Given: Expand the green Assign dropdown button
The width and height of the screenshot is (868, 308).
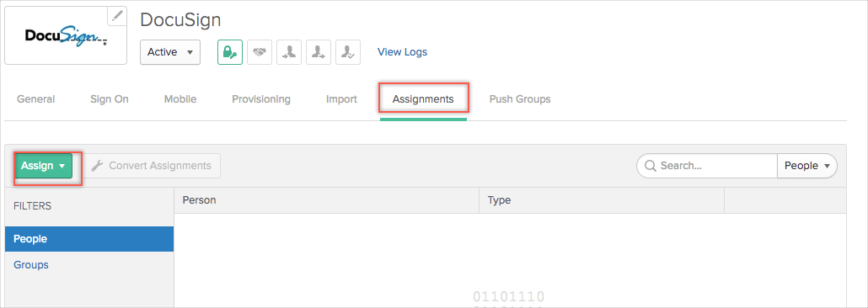Looking at the screenshot, I should coord(43,166).
